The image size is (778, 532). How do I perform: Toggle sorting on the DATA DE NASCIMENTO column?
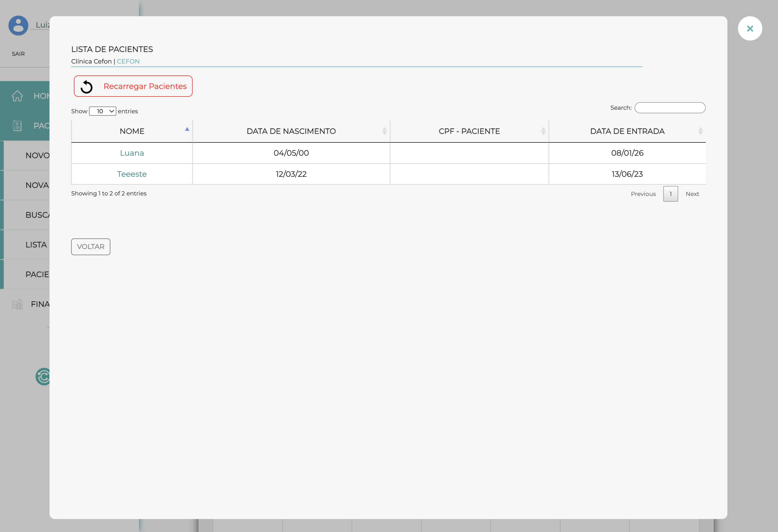click(x=384, y=131)
